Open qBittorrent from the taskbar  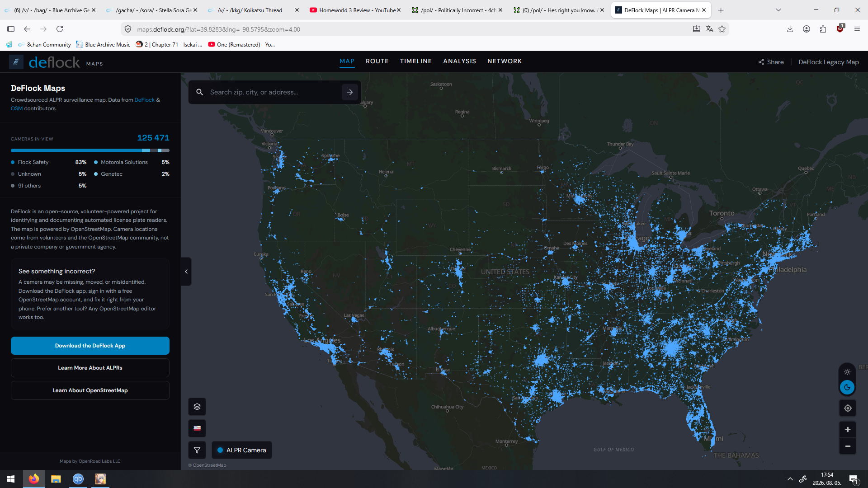[x=78, y=479]
